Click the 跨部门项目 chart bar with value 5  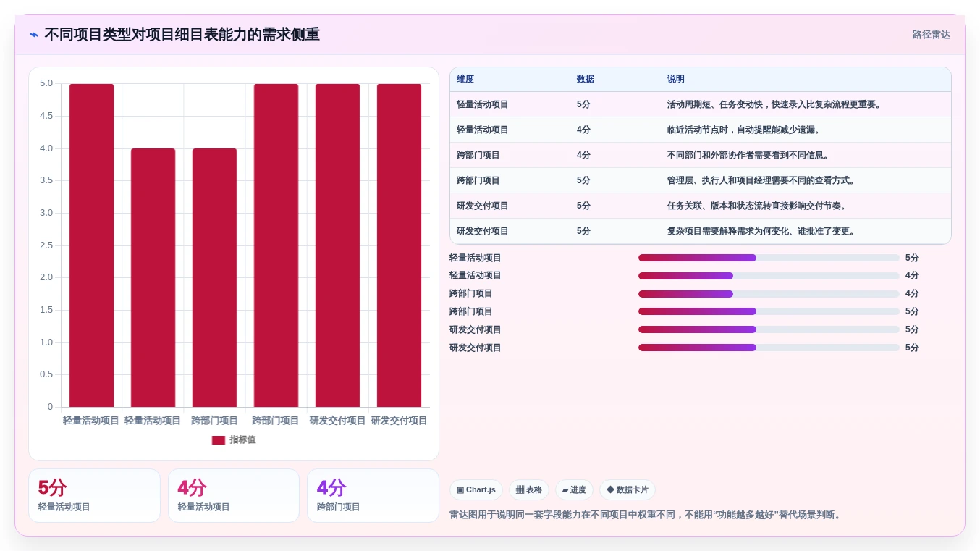click(x=276, y=245)
